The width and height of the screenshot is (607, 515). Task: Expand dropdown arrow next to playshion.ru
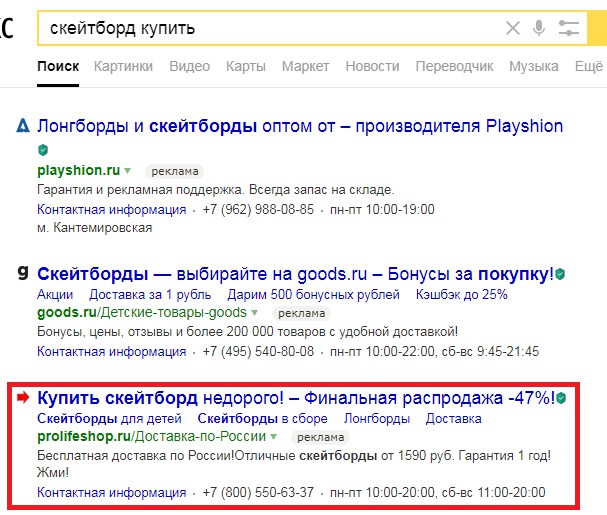[128, 170]
